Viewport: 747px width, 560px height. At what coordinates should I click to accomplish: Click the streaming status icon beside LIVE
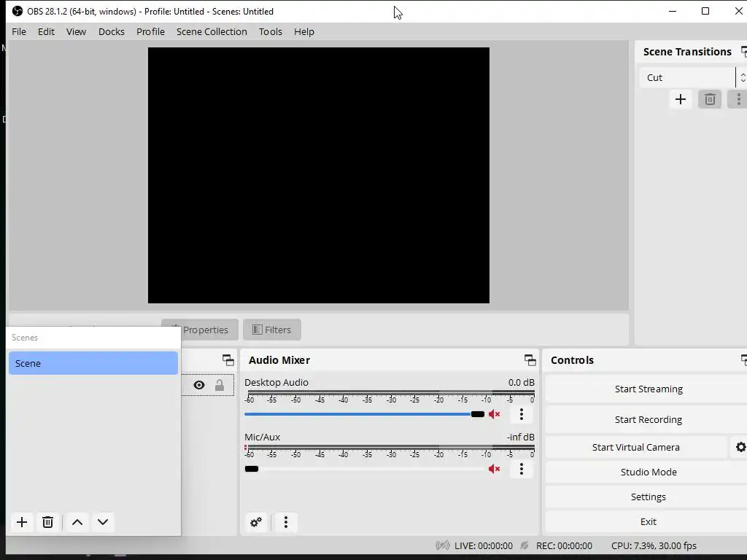pos(443,545)
